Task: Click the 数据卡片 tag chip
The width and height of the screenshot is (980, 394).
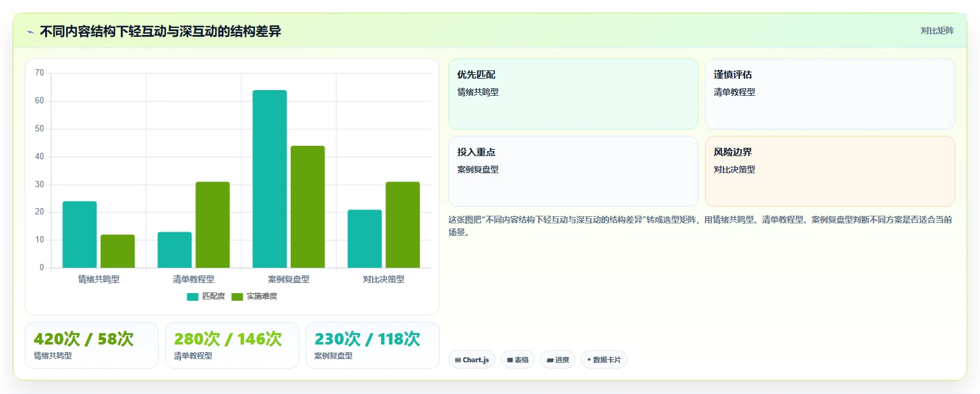Action: coord(604,360)
